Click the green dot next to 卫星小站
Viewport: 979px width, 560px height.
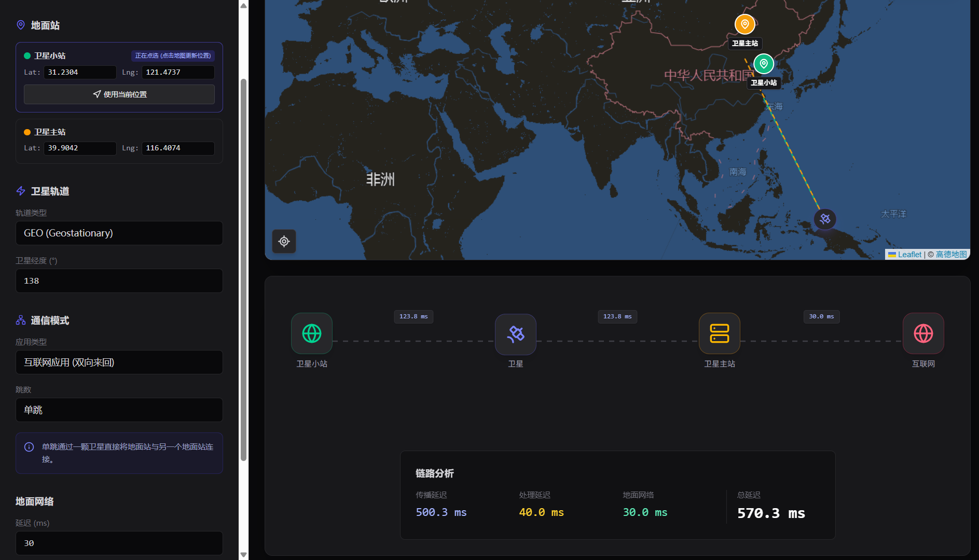point(27,55)
